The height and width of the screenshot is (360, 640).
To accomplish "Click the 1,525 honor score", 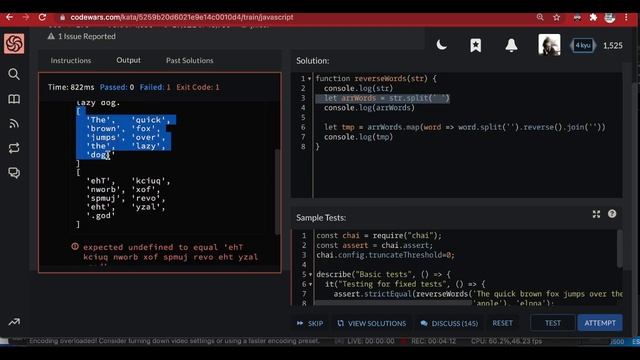I will [x=613, y=46].
